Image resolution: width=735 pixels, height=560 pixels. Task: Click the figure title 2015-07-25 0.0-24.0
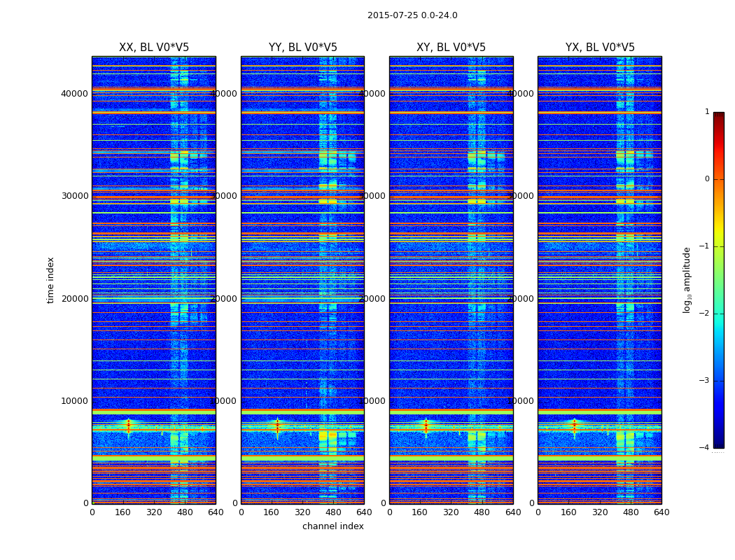coord(412,15)
